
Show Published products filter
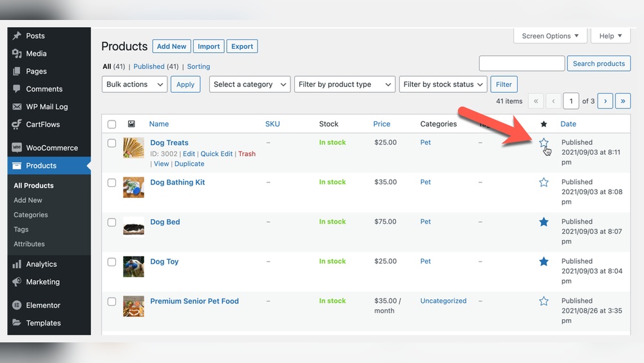pyautogui.click(x=149, y=66)
